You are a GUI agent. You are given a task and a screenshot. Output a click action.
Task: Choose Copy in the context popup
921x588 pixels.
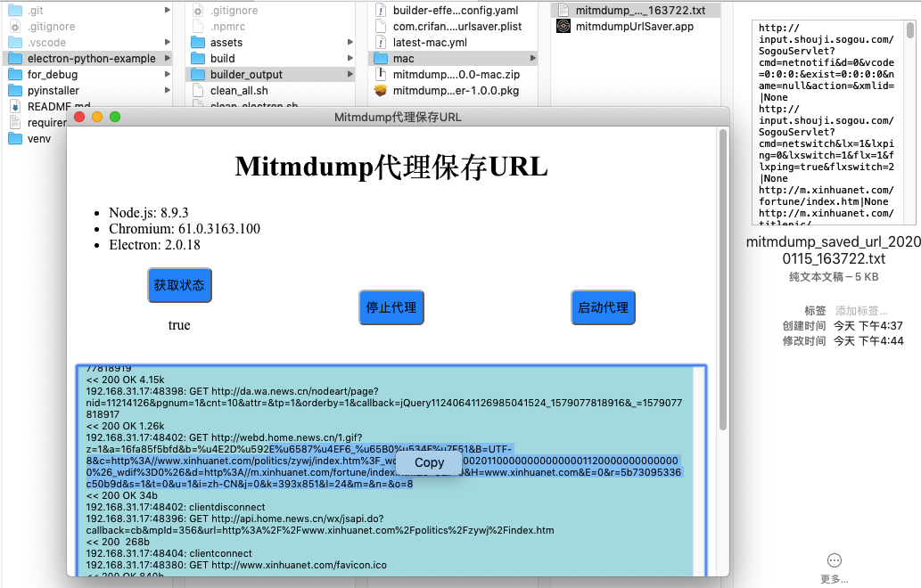point(429,462)
